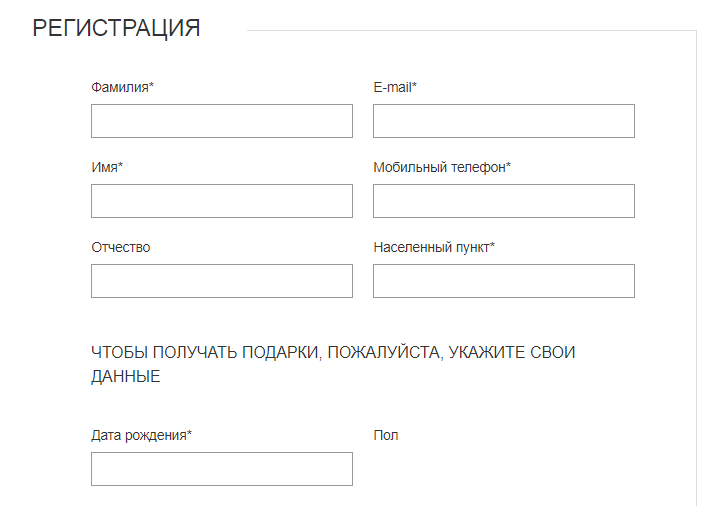
Task: Click the Населенный пункт label text
Action: 431,247
